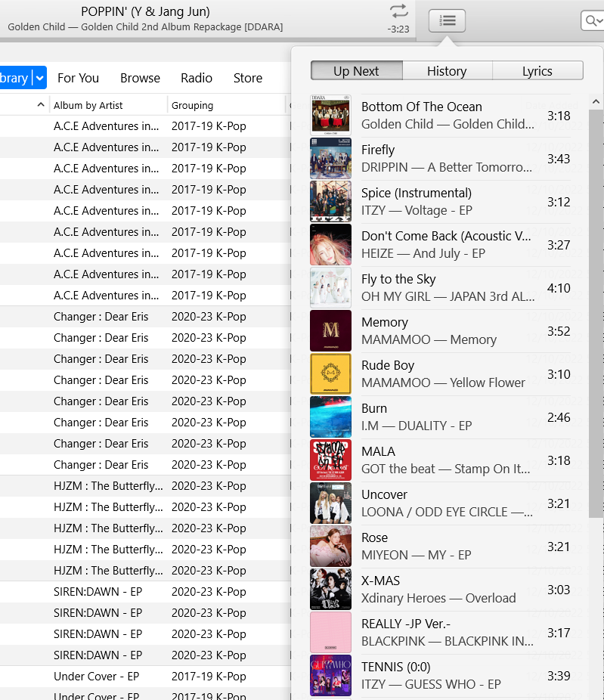This screenshot has height=700, width=604.
Task: Select Rude Boy yellow album artwork
Action: (x=331, y=373)
